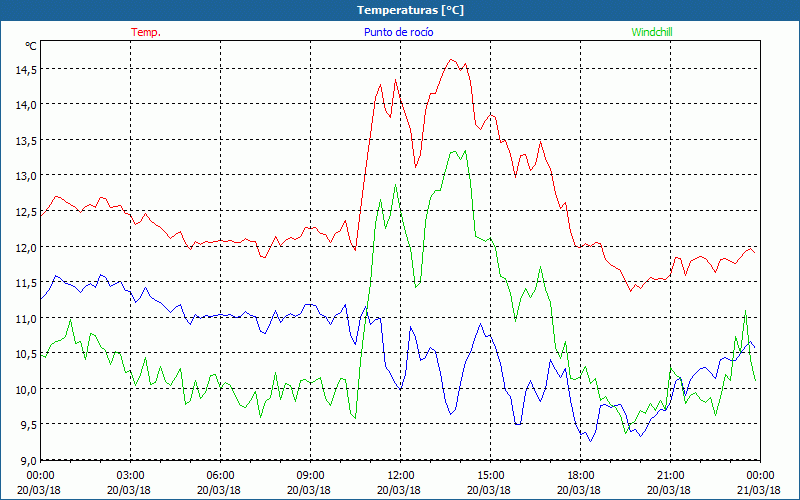Click the 14,0 y-axis value
This screenshot has width=800, height=500.
[x=26, y=106]
